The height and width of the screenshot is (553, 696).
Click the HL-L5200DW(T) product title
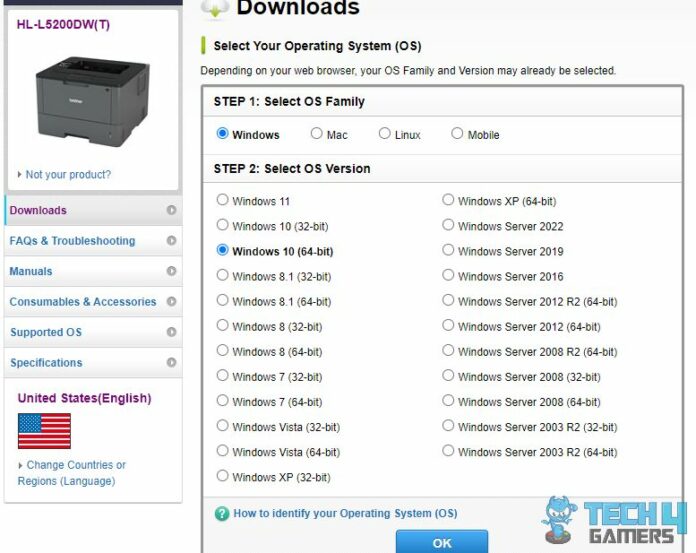(63, 24)
